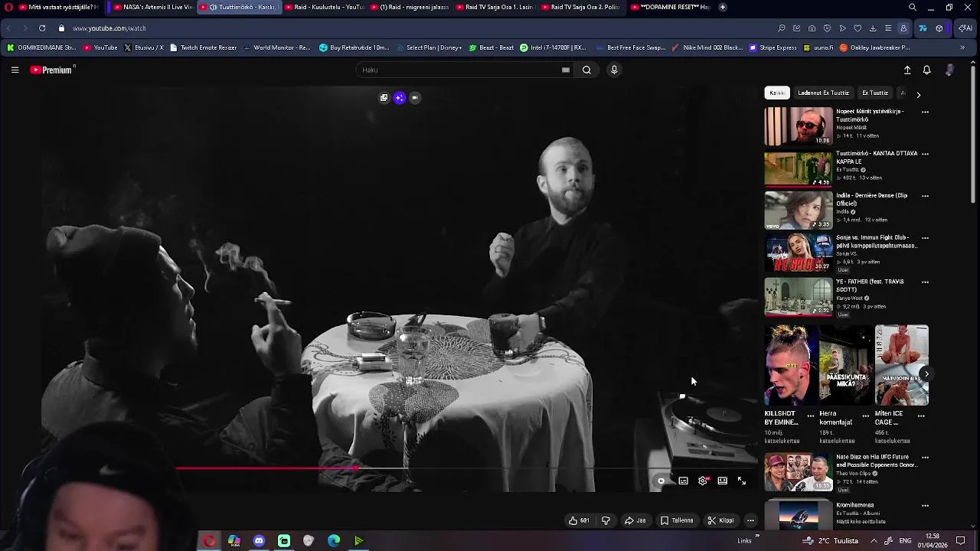This screenshot has height=551, width=980.
Task: Select the Ladannut Ex Tuuttiz chip
Action: coord(823,93)
